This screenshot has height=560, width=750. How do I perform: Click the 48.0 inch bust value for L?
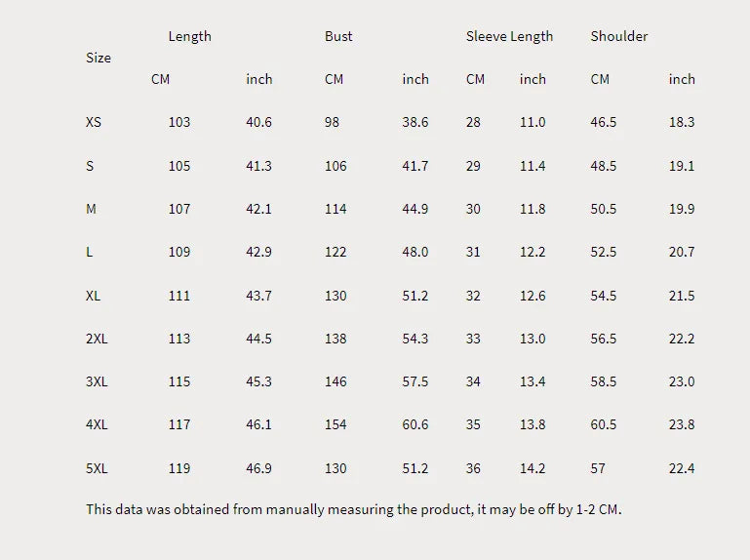coord(414,252)
